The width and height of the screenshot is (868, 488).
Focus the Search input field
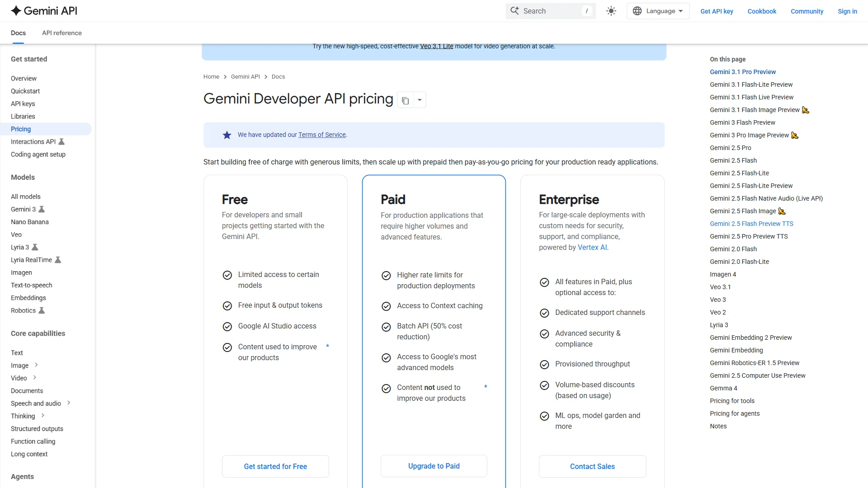click(x=551, y=11)
